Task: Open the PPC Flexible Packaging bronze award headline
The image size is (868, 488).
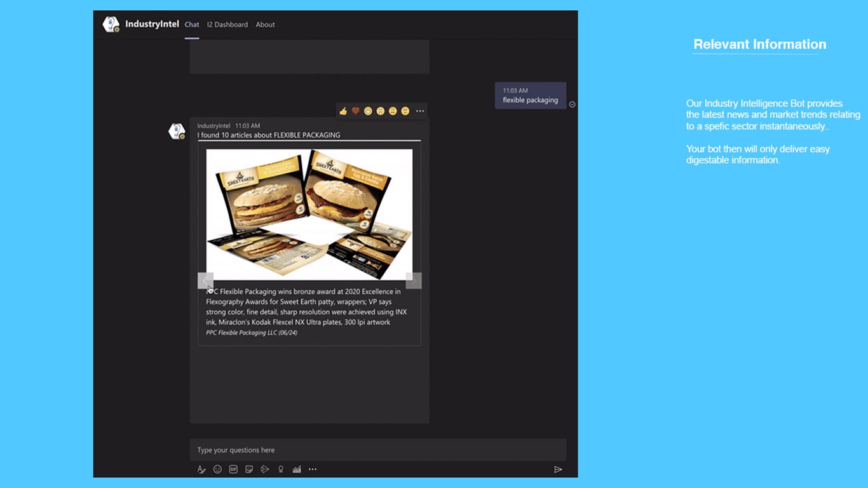Action: pyautogui.click(x=306, y=307)
